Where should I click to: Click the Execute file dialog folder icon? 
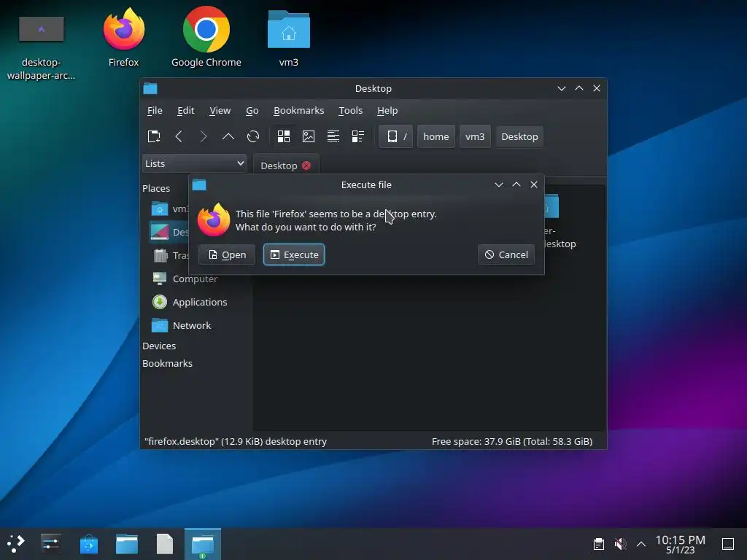click(x=199, y=184)
